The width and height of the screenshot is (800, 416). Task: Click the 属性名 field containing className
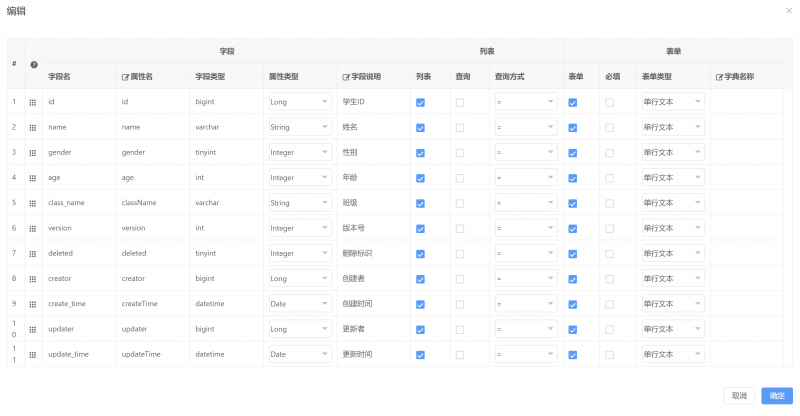(x=152, y=203)
